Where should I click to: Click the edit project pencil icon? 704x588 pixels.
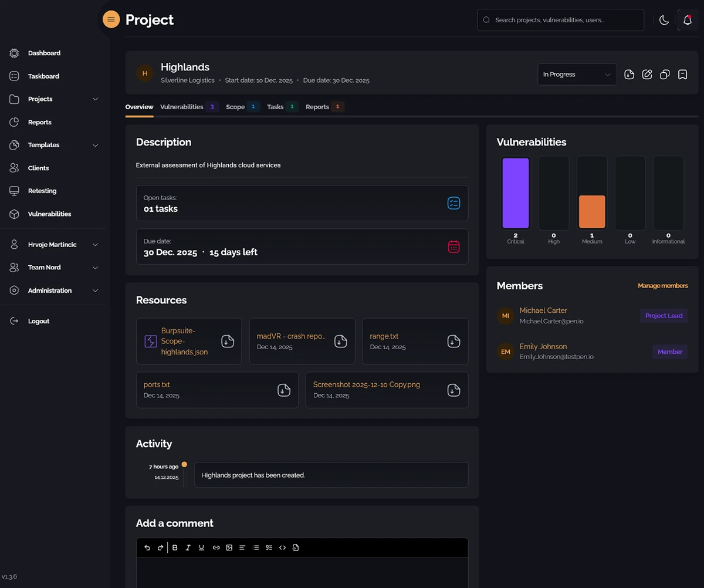(647, 75)
